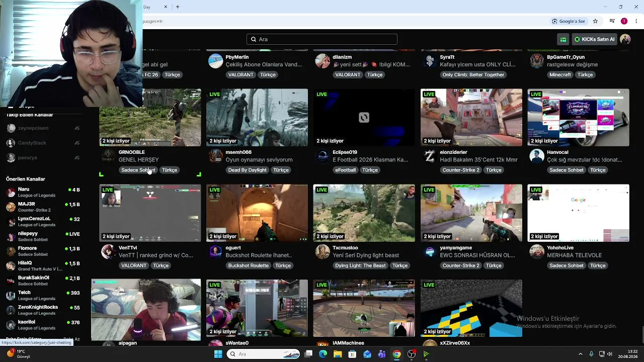Viewport: 644px width, 362px height.
Task: Open the Chrome media controls icon
Action: pos(612,21)
